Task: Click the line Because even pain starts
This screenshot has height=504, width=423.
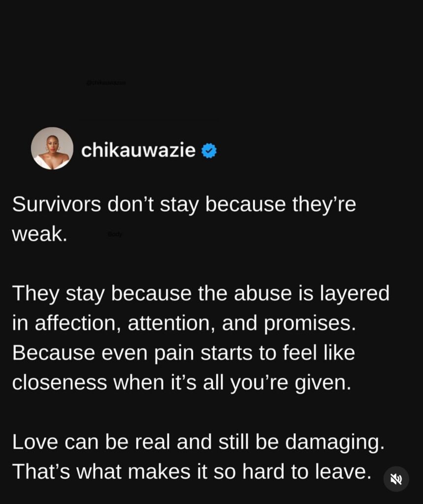Action: (x=183, y=353)
